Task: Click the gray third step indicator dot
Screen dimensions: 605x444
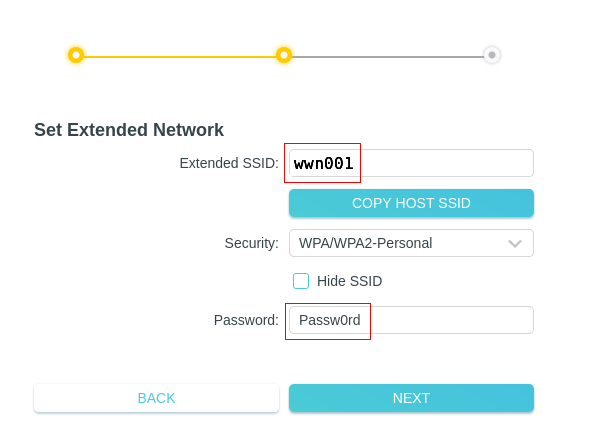Action: point(492,55)
